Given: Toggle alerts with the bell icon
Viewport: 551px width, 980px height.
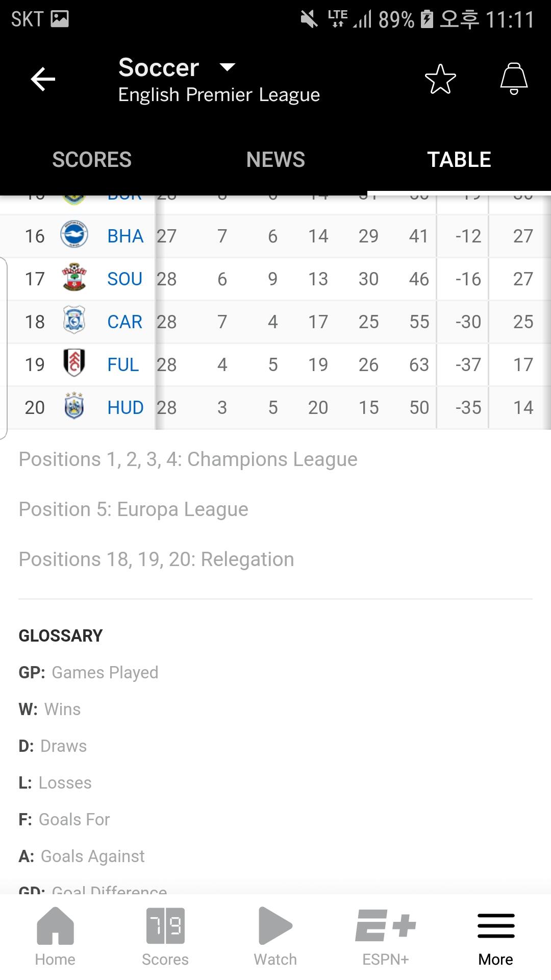Looking at the screenshot, I should 514,79.
